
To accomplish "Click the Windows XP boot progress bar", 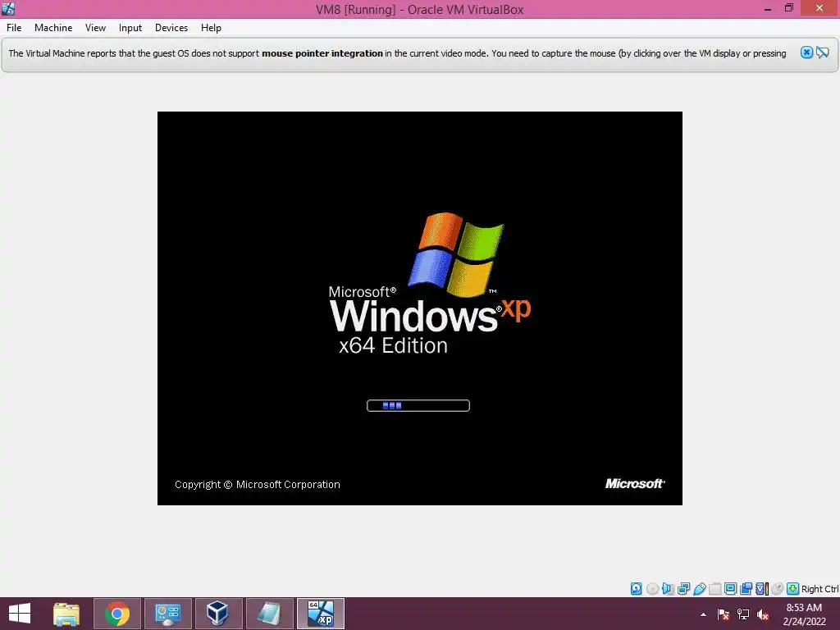I will coord(418,405).
